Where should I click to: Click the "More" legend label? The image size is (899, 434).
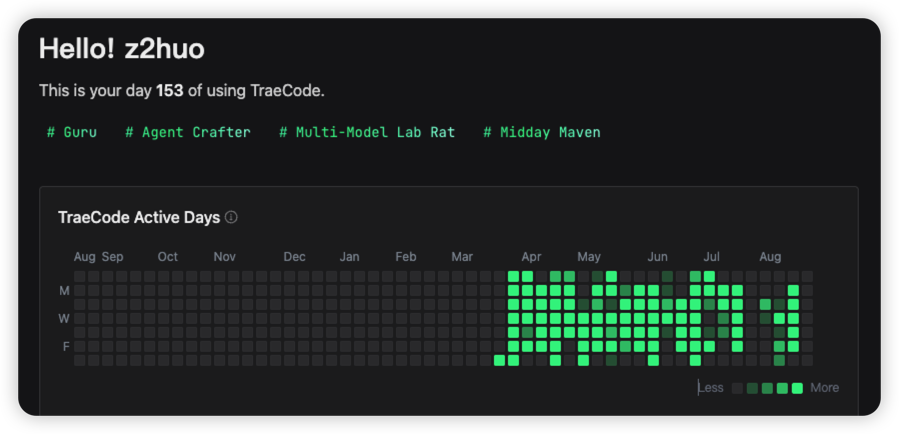pyautogui.click(x=824, y=388)
